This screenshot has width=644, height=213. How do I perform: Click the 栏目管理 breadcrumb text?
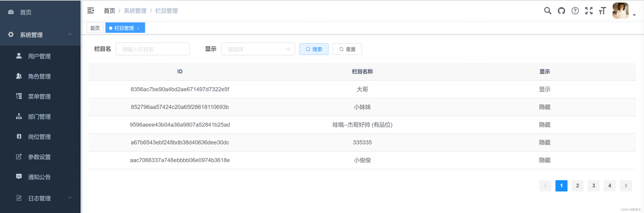click(167, 11)
